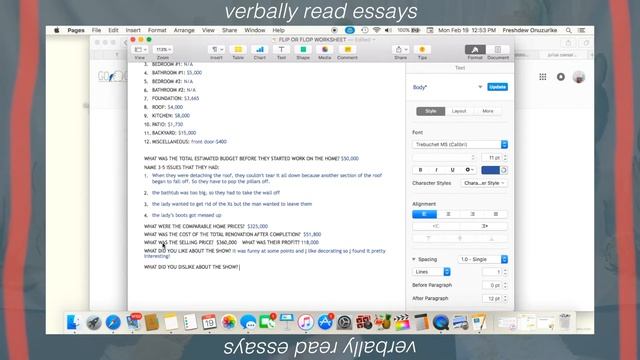This screenshot has height=360, width=640.
Task: Toggle Underline formatting
Action: pyautogui.click(x=452, y=170)
